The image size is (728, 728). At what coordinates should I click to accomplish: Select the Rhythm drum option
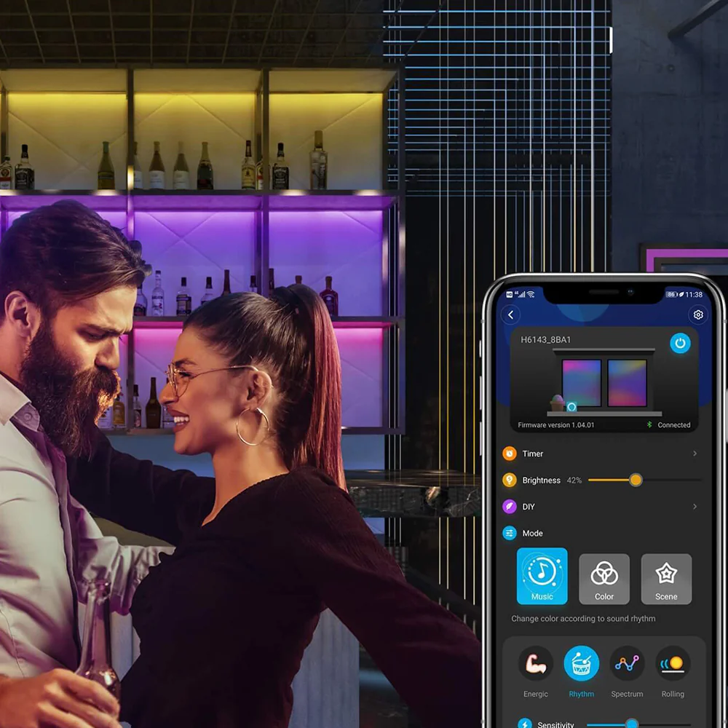[x=581, y=663]
